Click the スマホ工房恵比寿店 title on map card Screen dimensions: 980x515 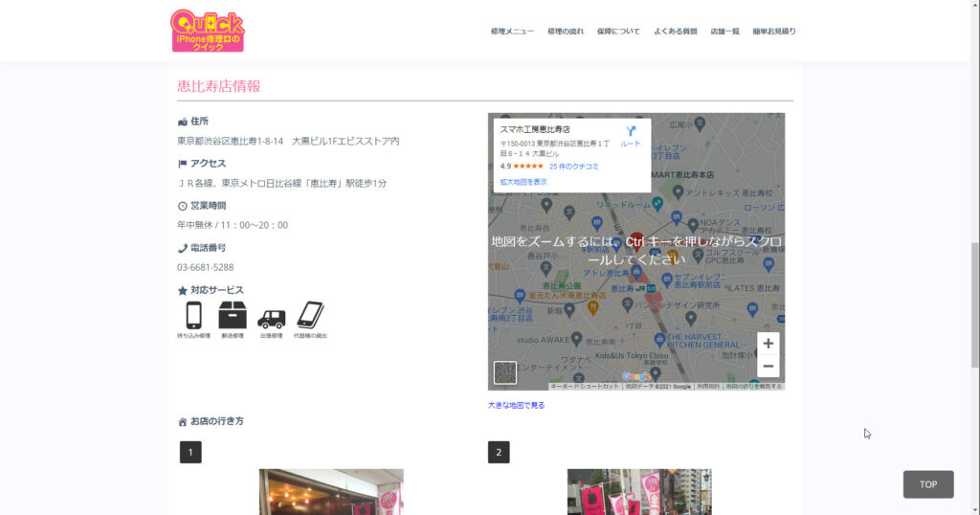pos(535,129)
